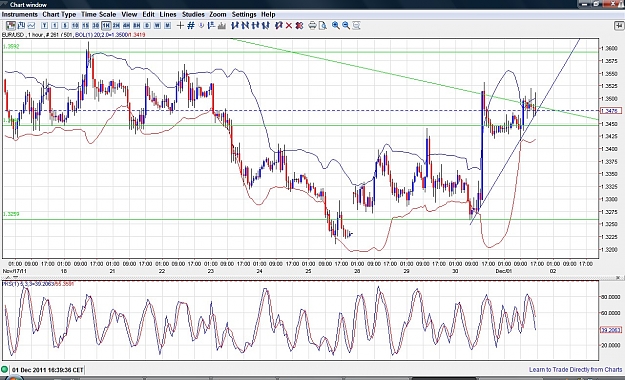Switch to 5 minute time scale
The width and height of the screenshot is (625, 380).
[x=65, y=26]
